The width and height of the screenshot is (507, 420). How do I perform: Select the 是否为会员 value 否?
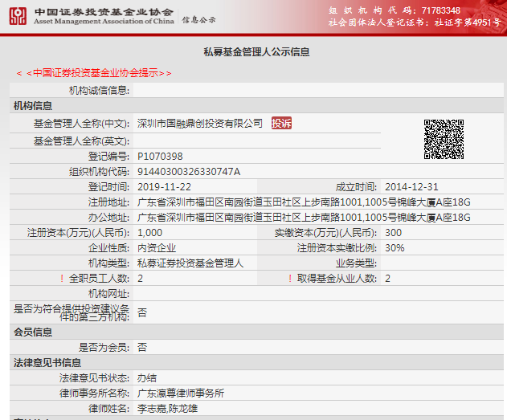[142, 347]
